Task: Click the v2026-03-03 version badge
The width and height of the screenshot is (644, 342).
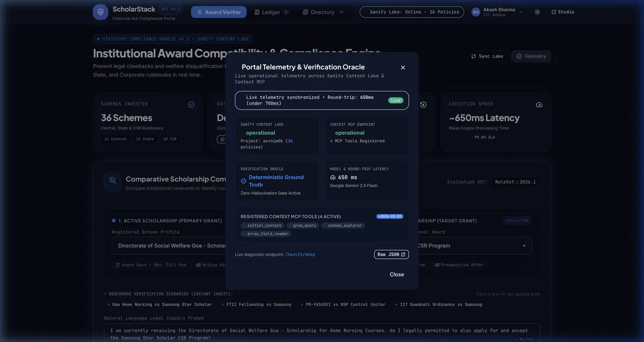Action: [x=390, y=216]
